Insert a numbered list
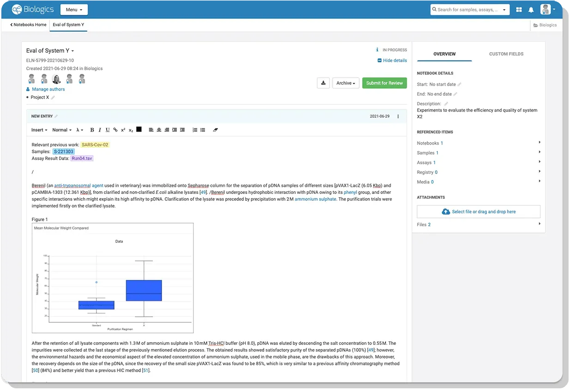The image size is (569, 392). 195,130
